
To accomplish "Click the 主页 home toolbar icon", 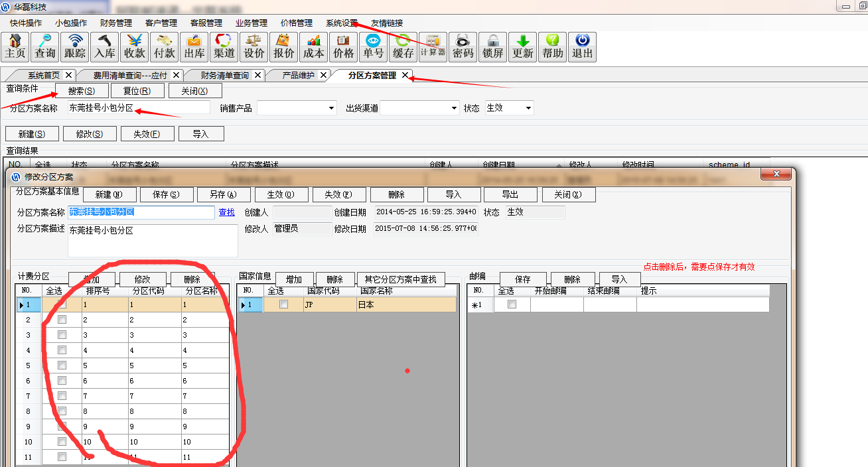I will [x=15, y=47].
